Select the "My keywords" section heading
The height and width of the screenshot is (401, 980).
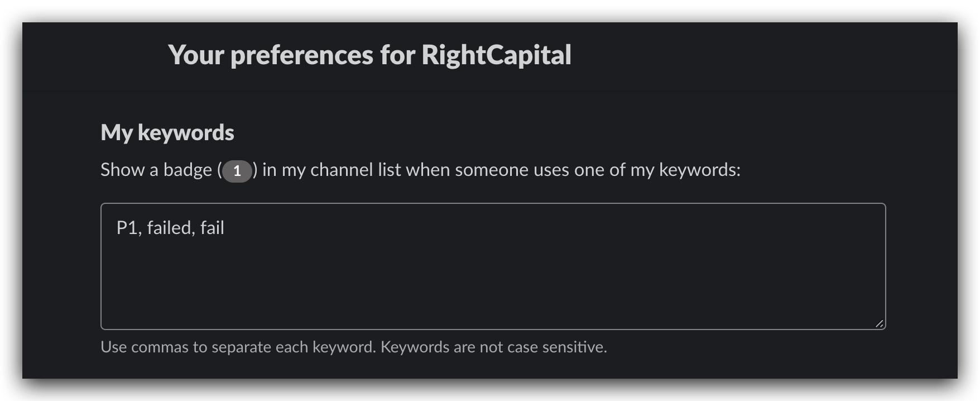[167, 132]
